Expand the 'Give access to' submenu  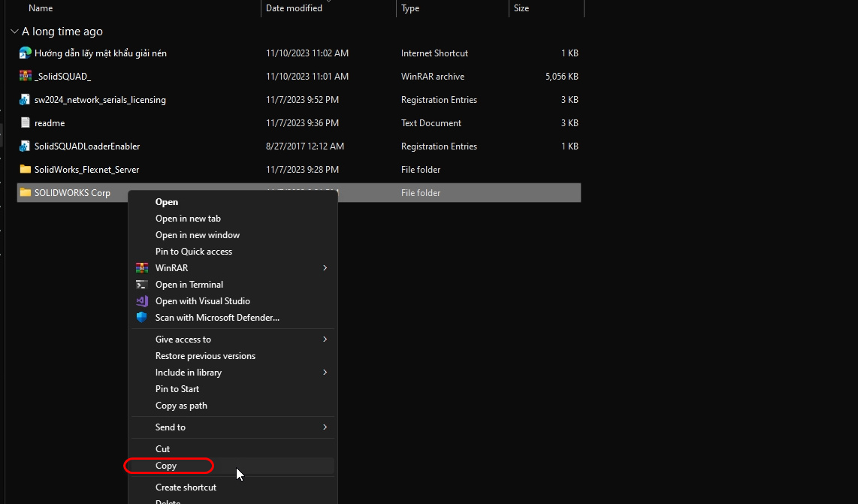pyautogui.click(x=325, y=340)
